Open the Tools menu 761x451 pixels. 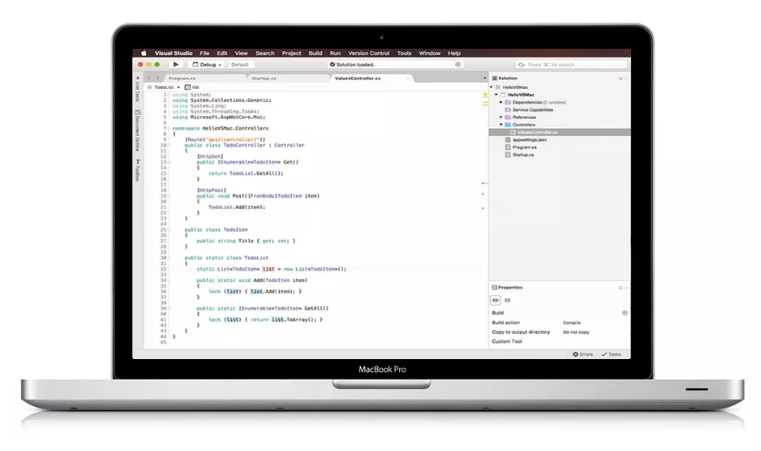coord(404,53)
